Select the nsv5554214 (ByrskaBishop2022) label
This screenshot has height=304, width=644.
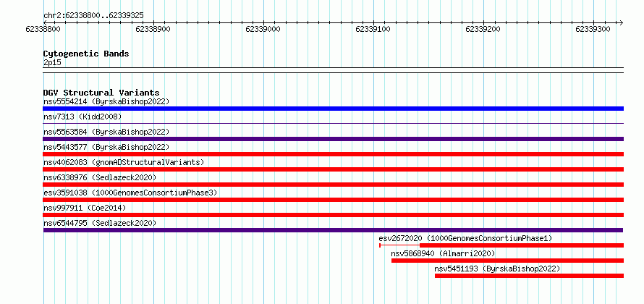point(106,101)
